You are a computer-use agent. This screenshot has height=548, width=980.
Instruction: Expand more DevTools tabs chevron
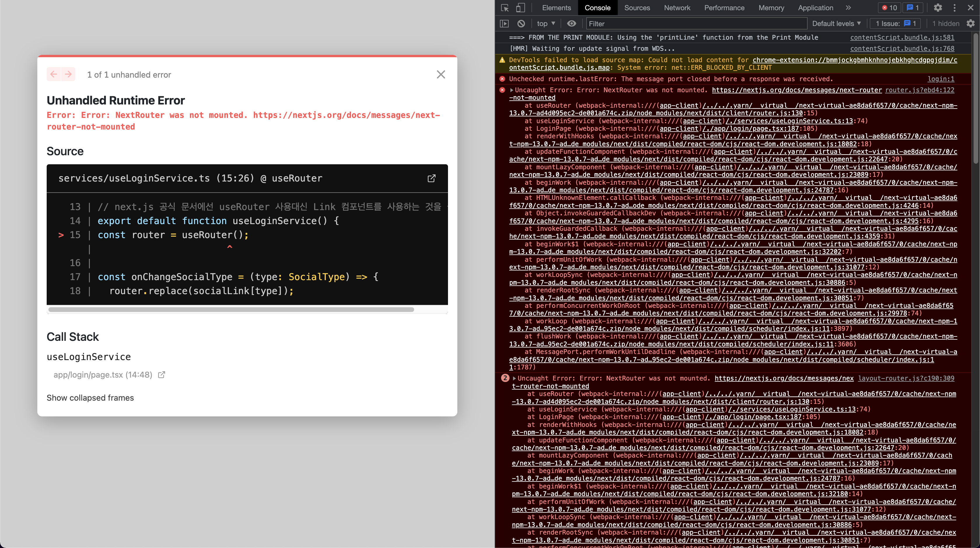pos(848,8)
